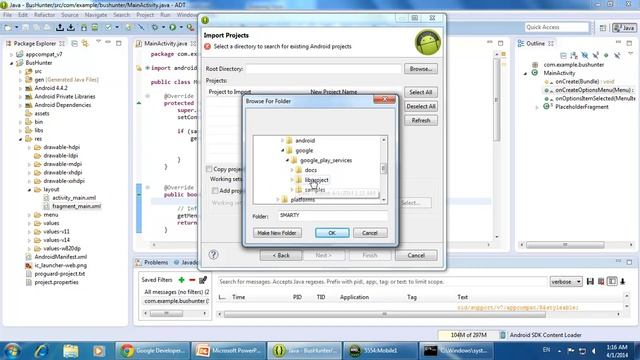This screenshot has width=640, height=360.
Task: Save logcat output with the disk icon
Action: pos(590,282)
